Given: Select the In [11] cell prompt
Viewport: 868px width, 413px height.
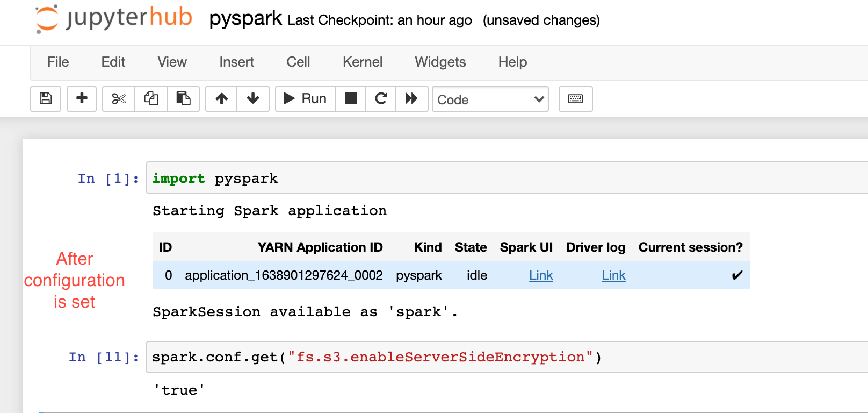Looking at the screenshot, I should [104, 357].
